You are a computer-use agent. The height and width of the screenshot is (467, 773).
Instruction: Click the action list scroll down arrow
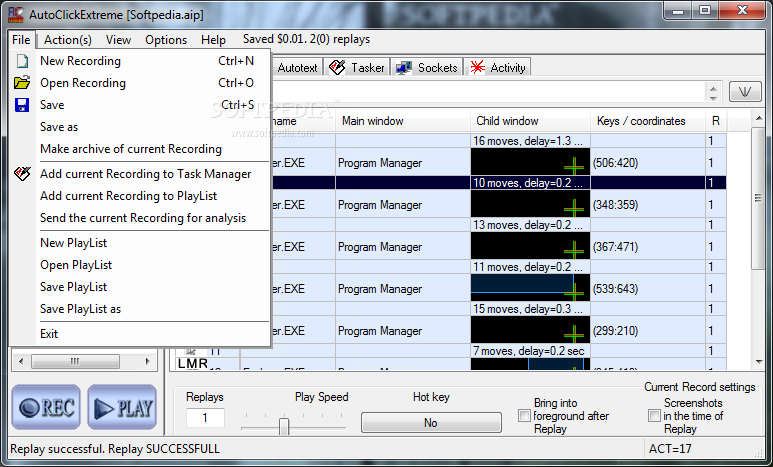758,361
